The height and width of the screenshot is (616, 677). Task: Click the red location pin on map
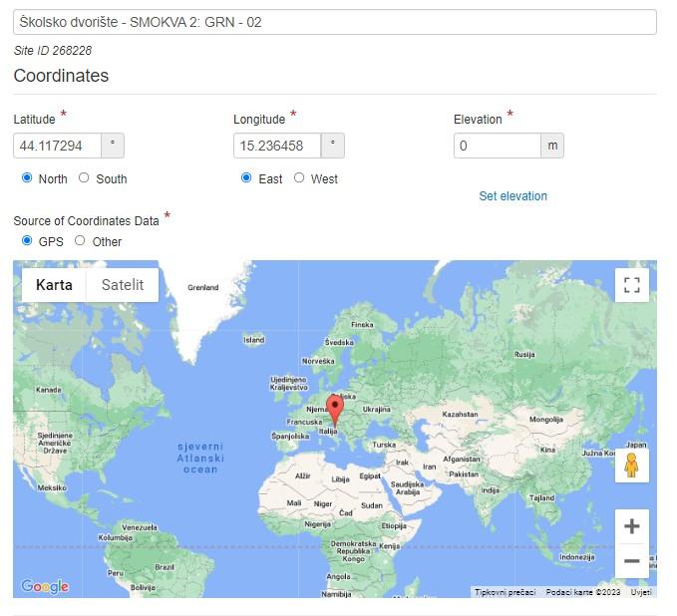click(x=335, y=407)
